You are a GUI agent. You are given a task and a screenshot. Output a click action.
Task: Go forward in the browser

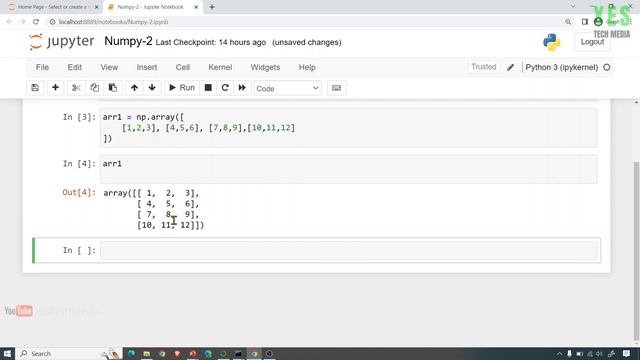(x=22, y=22)
